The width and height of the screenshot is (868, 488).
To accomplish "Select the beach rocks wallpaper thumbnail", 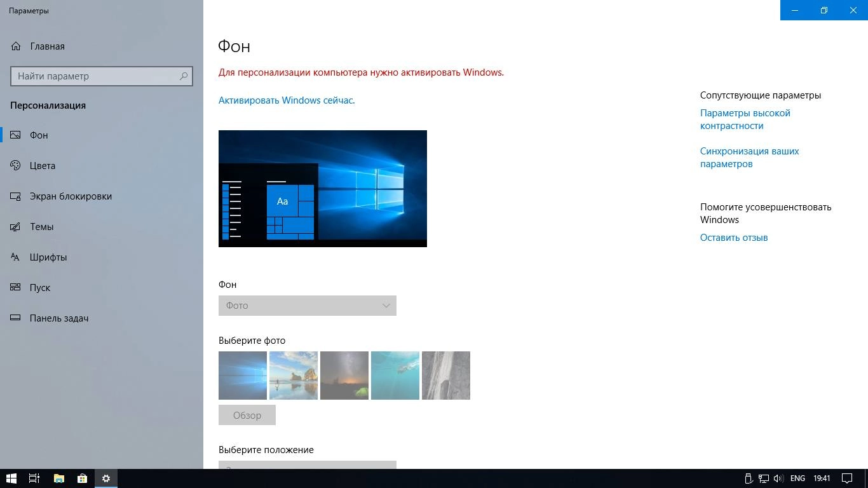I will pos(294,376).
